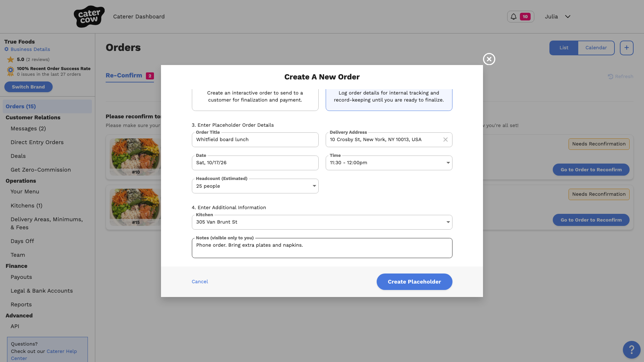Screen dimensions: 644x362
Task: Open Kitchens (1) page
Action: (26, 206)
